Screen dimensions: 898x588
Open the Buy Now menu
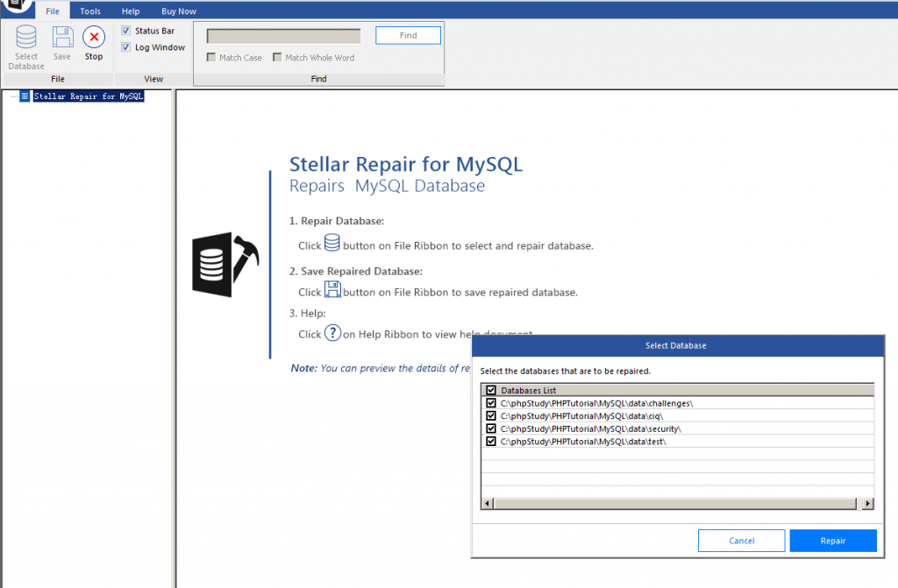click(x=178, y=11)
